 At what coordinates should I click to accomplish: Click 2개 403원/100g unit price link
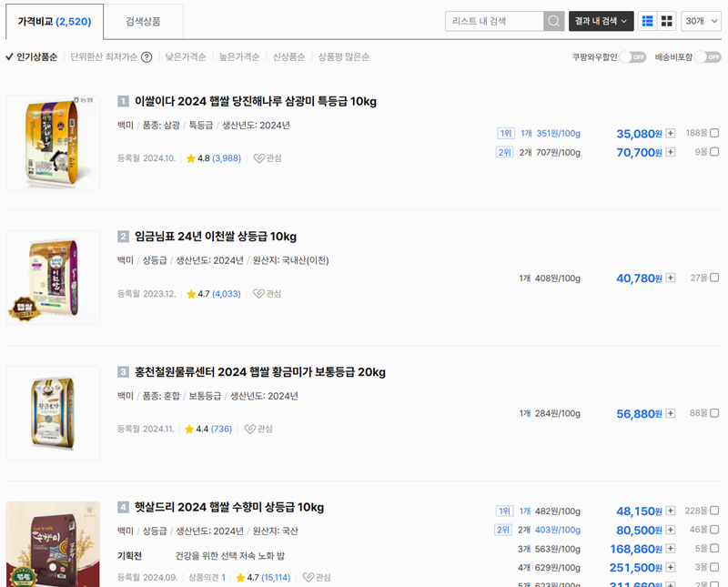pos(550,530)
